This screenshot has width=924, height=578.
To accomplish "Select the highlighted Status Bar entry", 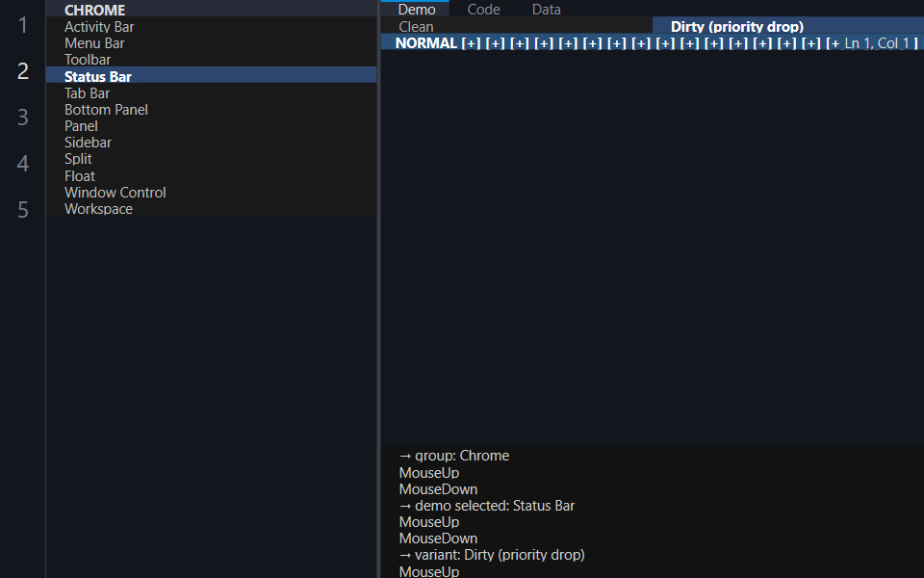I will point(211,76).
